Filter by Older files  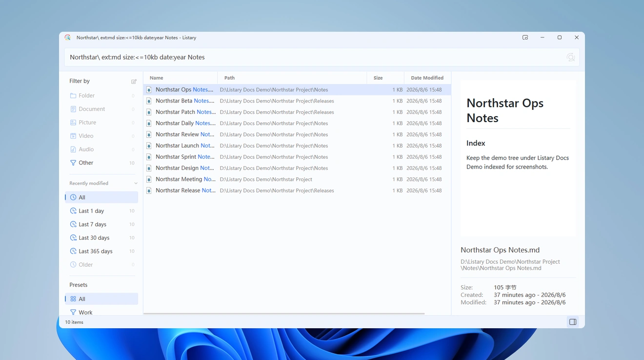point(101,265)
